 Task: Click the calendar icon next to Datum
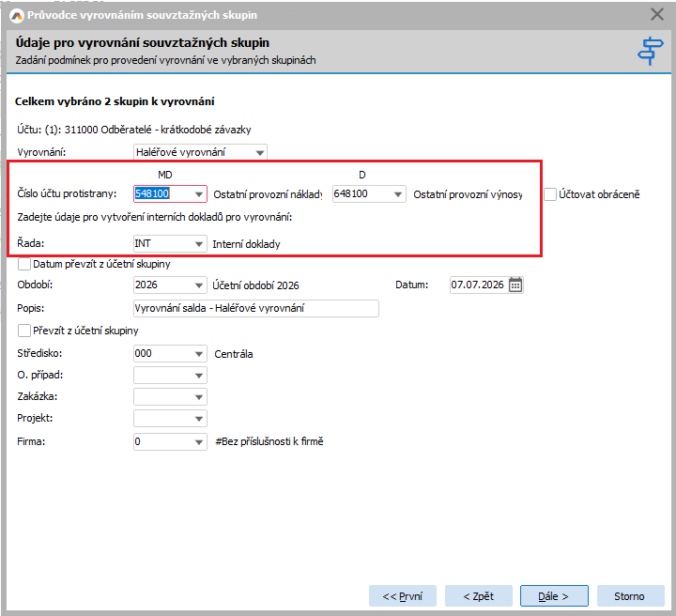pyautogui.click(x=515, y=285)
